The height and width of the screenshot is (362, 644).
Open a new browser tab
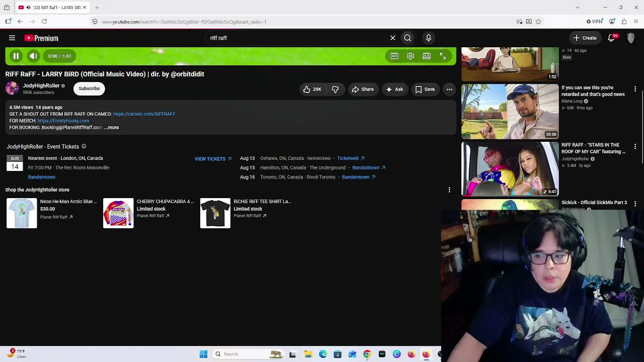(x=97, y=8)
